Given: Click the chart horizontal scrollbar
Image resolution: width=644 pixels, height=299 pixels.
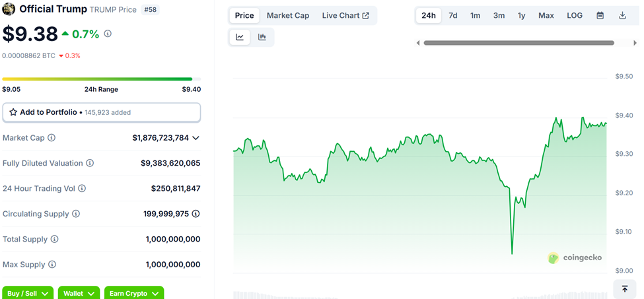Looking at the screenshot, I should click(x=519, y=43).
